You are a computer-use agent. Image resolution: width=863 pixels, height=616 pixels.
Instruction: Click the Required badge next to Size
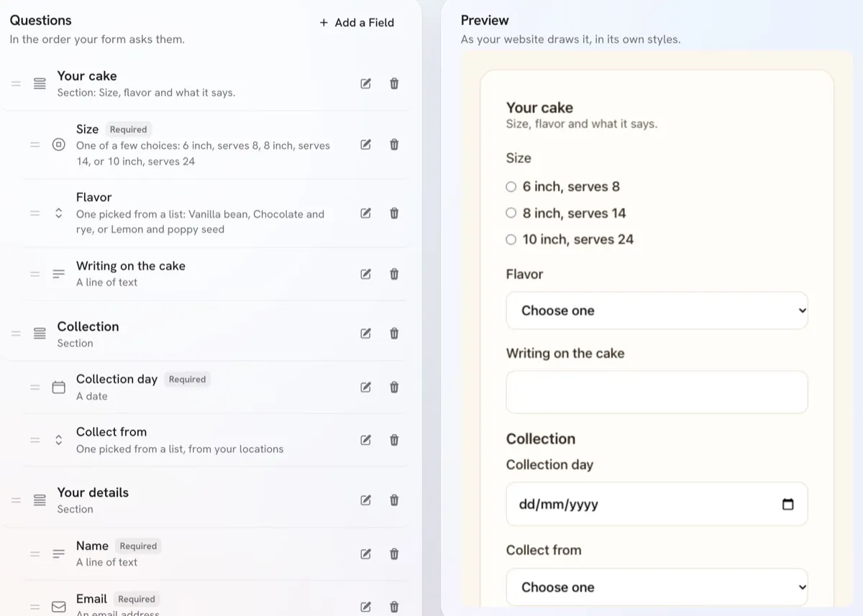tap(128, 129)
